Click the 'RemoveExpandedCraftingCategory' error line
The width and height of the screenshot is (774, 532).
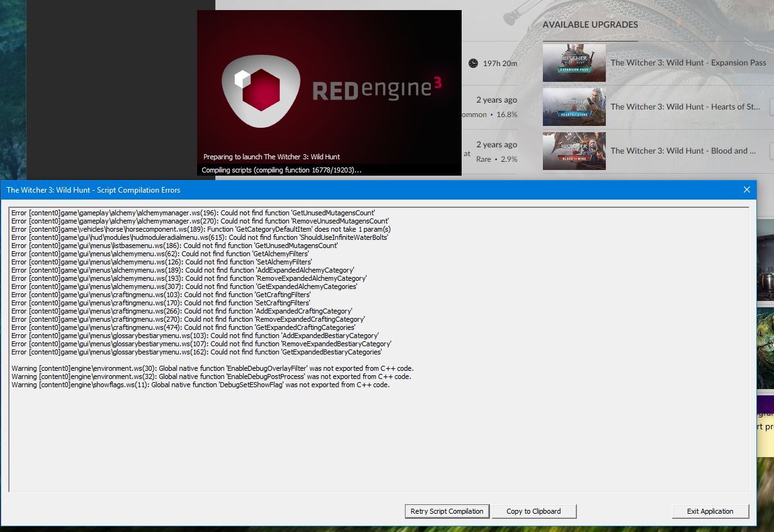[188, 319]
